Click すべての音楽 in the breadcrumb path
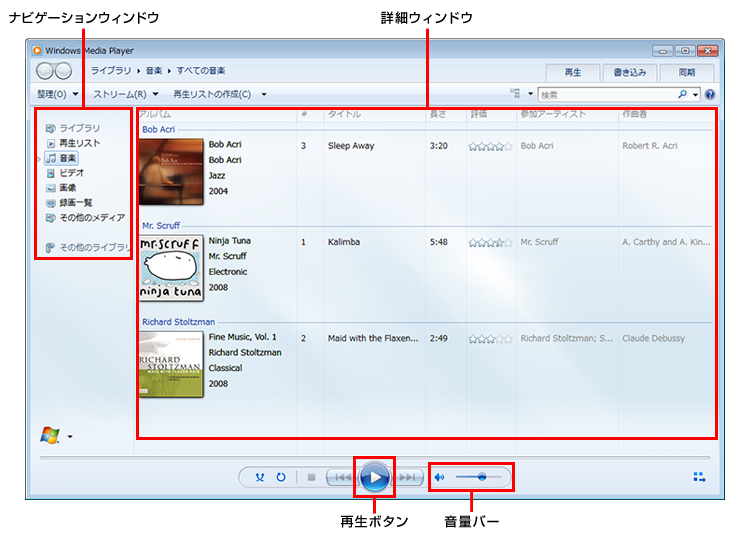750x540 pixels. (x=201, y=71)
